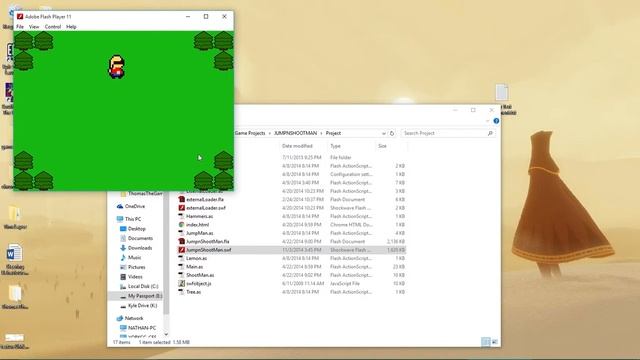Open the View menu in Flash Player

coord(34,27)
